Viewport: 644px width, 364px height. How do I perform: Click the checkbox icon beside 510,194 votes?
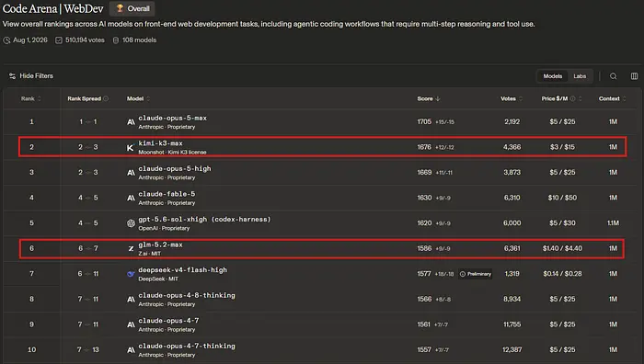[59, 40]
